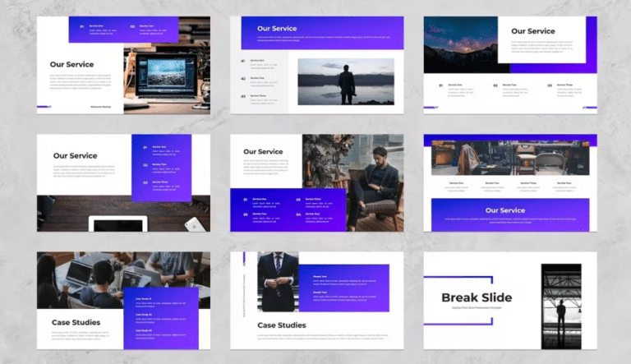
Task: Click the starry night sky photo
Action: point(460,41)
